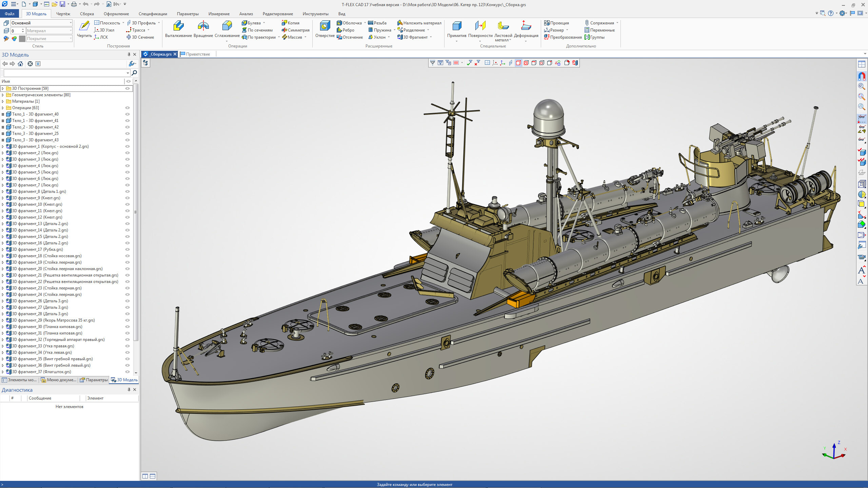Toggle the eye column header in model tree

129,81
